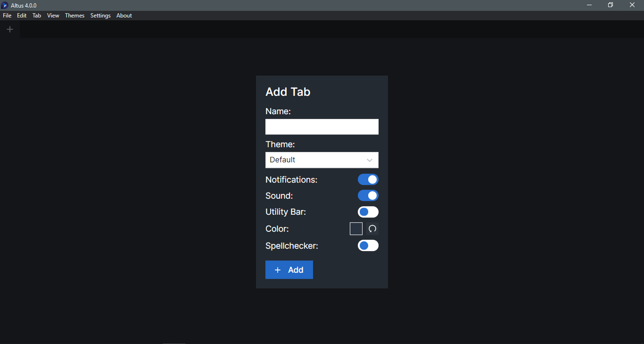
Task: Open the Tab menu
Action: click(37, 16)
